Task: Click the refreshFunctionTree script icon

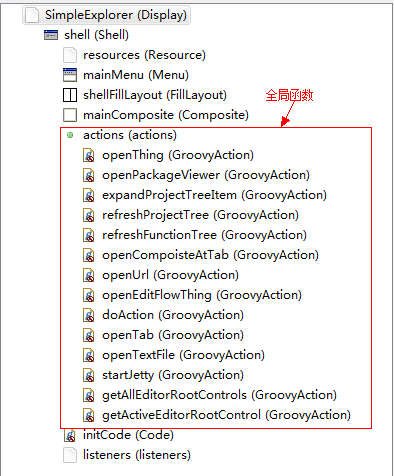Action: (x=89, y=235)
